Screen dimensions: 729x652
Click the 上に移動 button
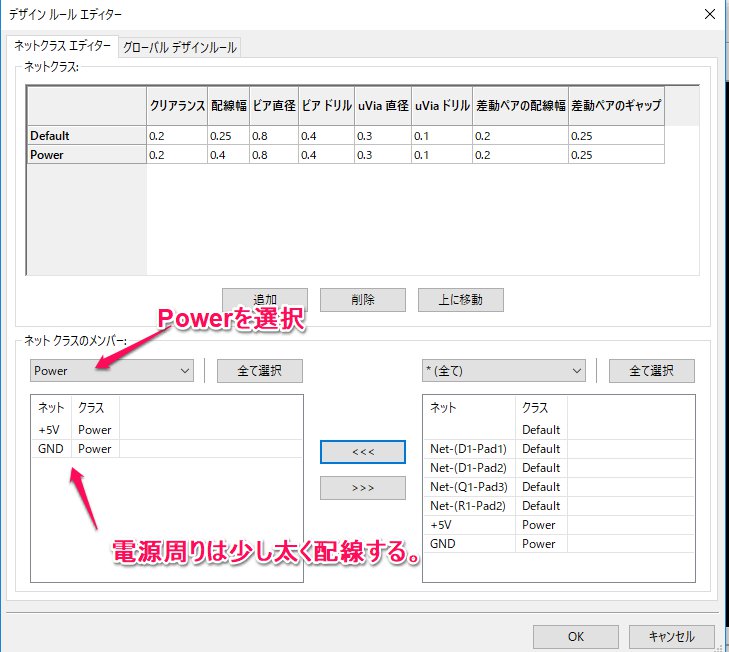[461, 300]
